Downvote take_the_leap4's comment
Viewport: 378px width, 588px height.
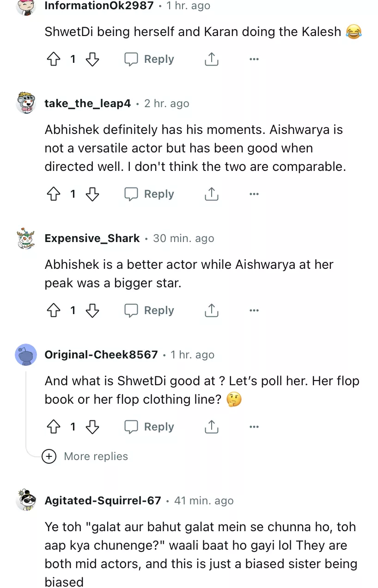pos(92,194)
